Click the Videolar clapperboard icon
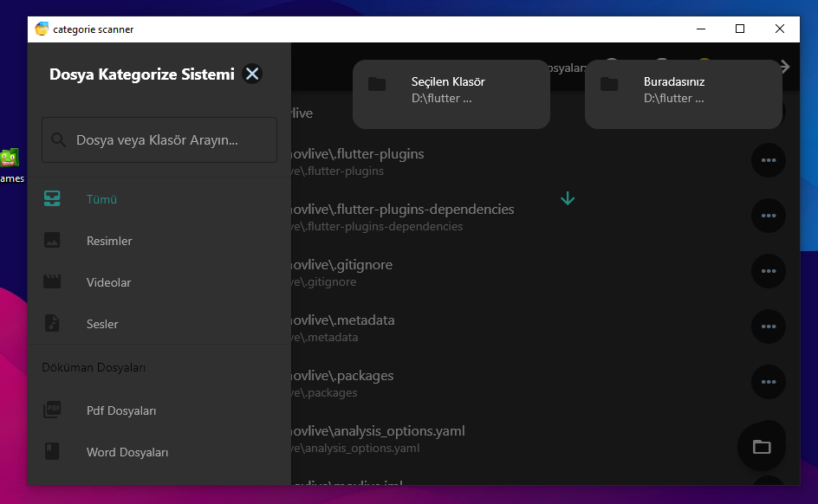The image size is (818, 504). (52, 282)
